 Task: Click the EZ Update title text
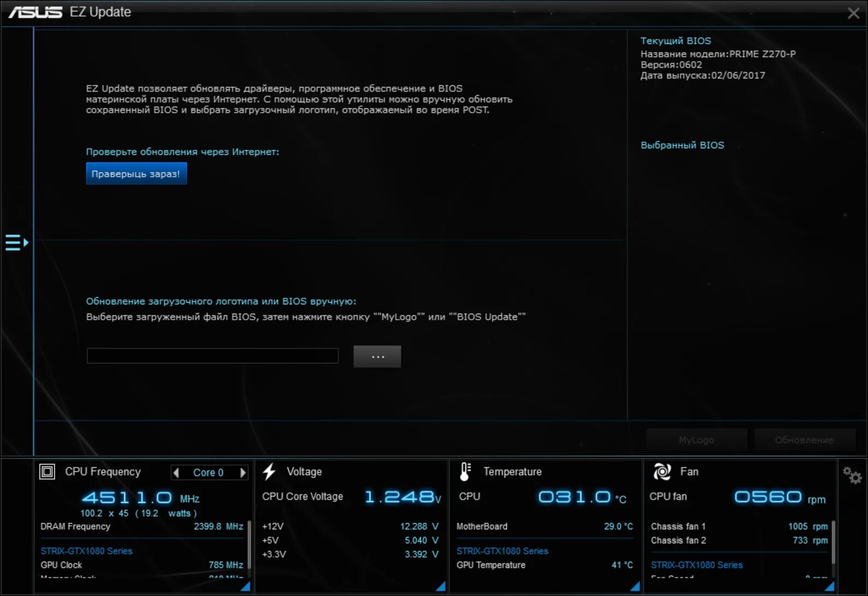[x=101, y=12]
